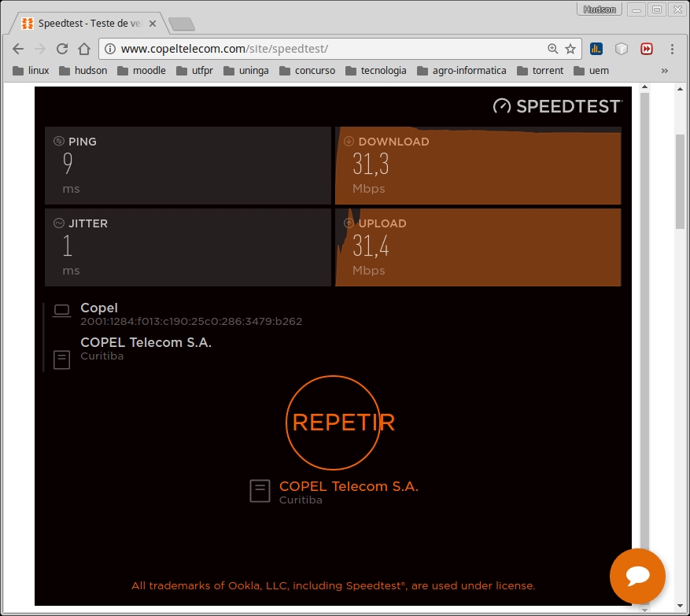690x616 pixels.
Task: Open the orange chat bubble widget
Action: (637, 577)
